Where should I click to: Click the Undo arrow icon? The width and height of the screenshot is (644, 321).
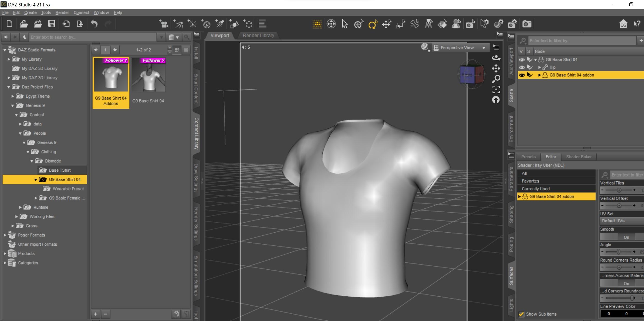(94, 24)
